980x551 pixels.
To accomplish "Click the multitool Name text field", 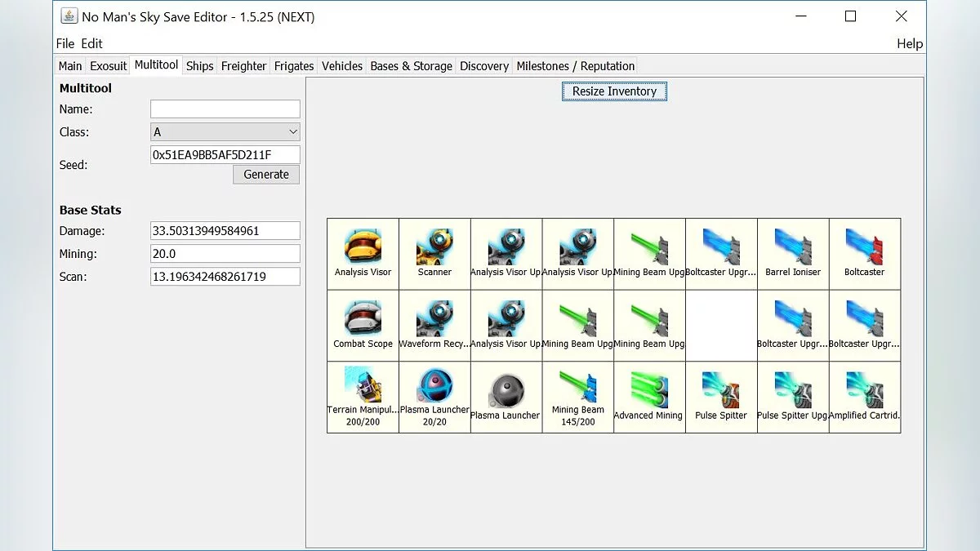I will point(225,109).
